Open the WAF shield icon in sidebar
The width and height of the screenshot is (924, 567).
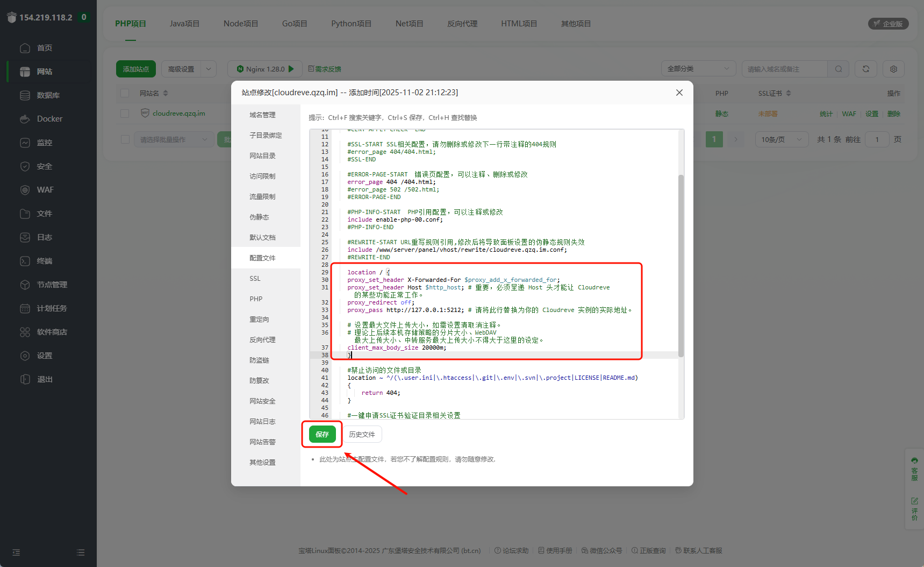click(x=25, y=190)
